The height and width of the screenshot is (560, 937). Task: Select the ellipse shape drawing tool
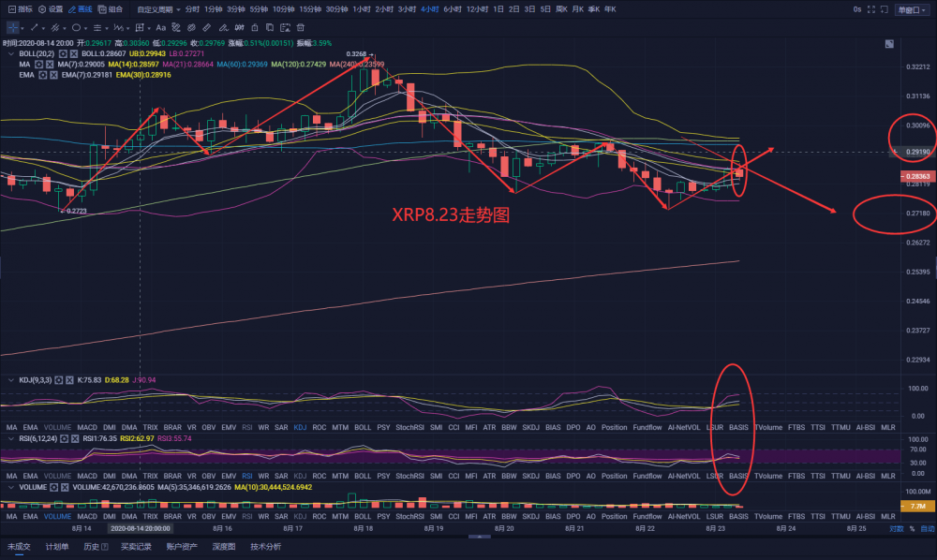click(x=76, y=27)
